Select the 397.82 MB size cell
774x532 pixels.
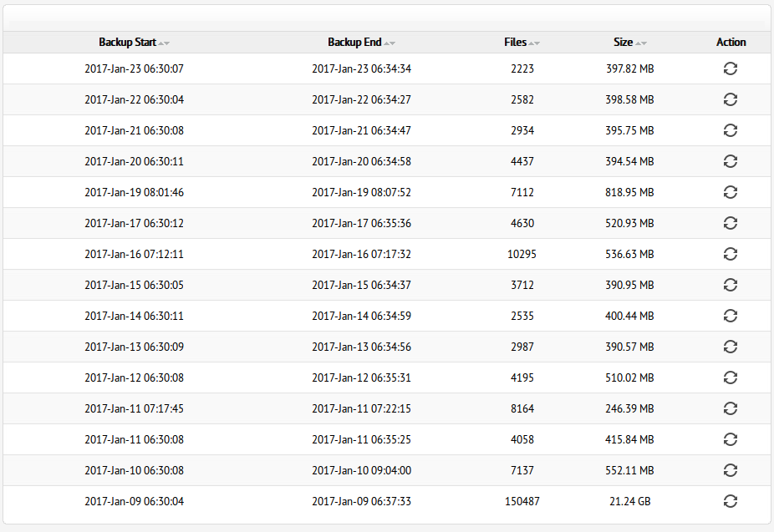click(630, 68)
